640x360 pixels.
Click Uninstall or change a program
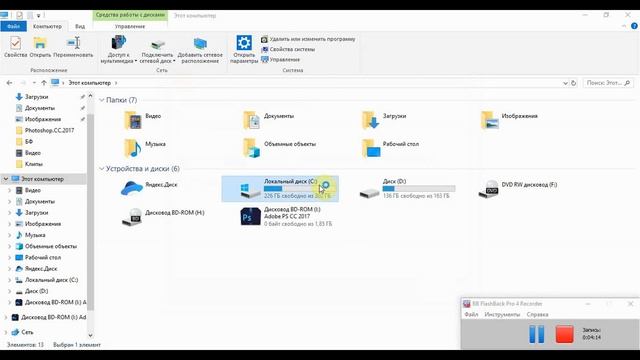click(308, 39)
